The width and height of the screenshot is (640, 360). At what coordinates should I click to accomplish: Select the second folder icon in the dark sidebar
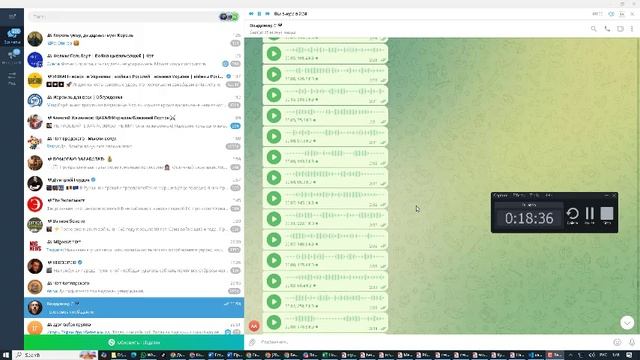tap(12, 57)
